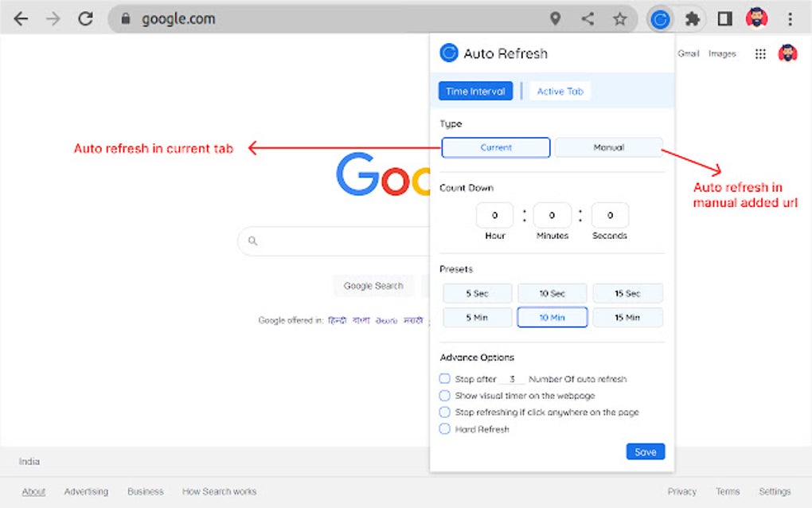Open the Privacy footer link
The image size is (812, 508).
click(x=681, y=491)
